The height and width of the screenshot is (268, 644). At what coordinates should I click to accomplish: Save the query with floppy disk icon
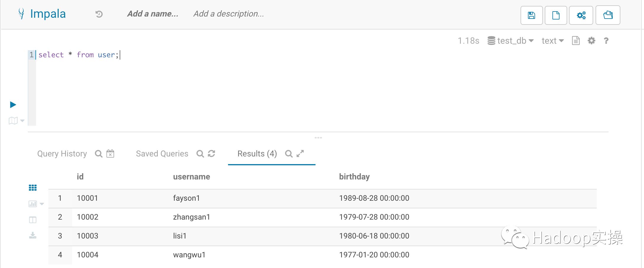pos(531,15)
